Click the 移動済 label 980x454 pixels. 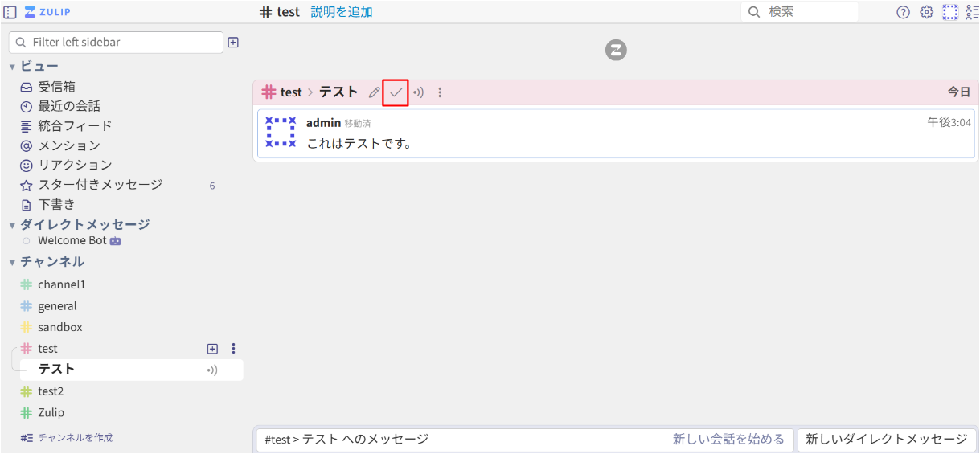pos(358,124)
